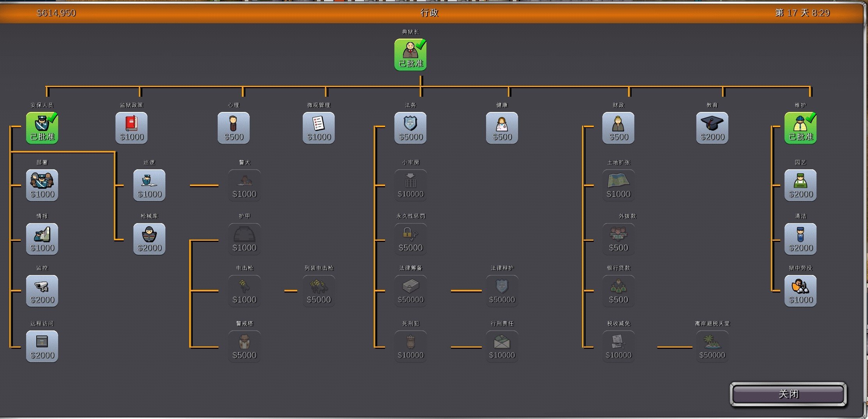868x419 pixels.
Task: Hire the Psychologist (心理) for $500
Action: coord(233,128)
